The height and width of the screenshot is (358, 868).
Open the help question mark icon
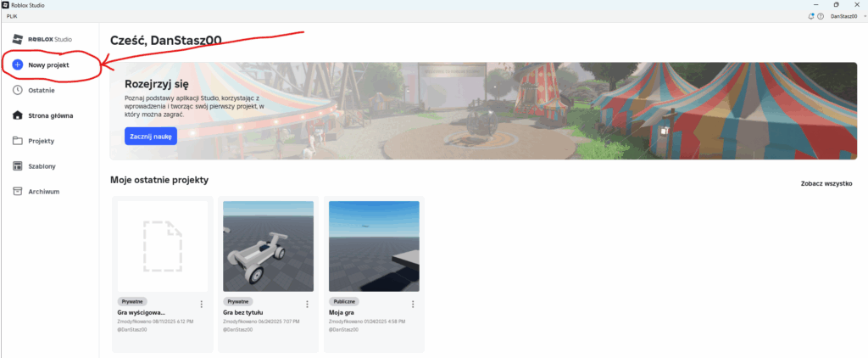coord(821,17)
